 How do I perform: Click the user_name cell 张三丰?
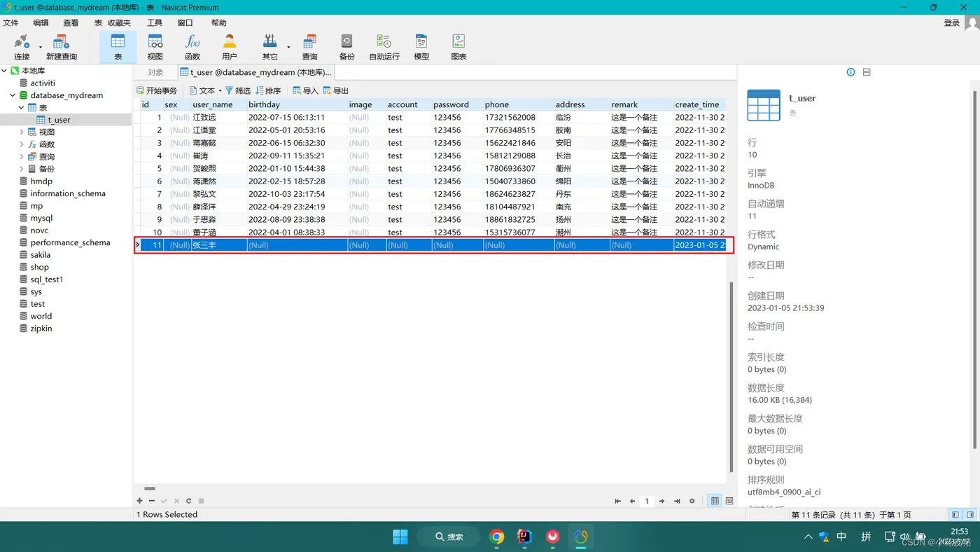218,245
